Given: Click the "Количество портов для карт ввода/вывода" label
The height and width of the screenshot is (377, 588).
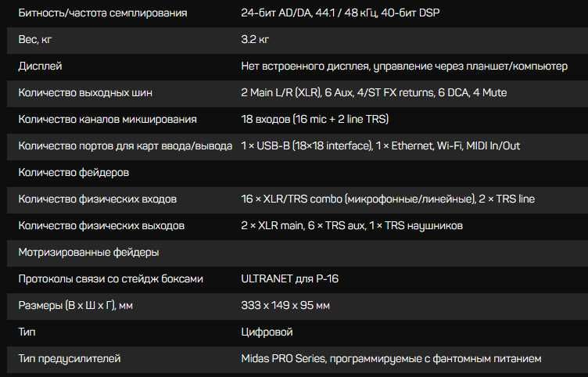Looking at the screenshot, I should point(125,145).
